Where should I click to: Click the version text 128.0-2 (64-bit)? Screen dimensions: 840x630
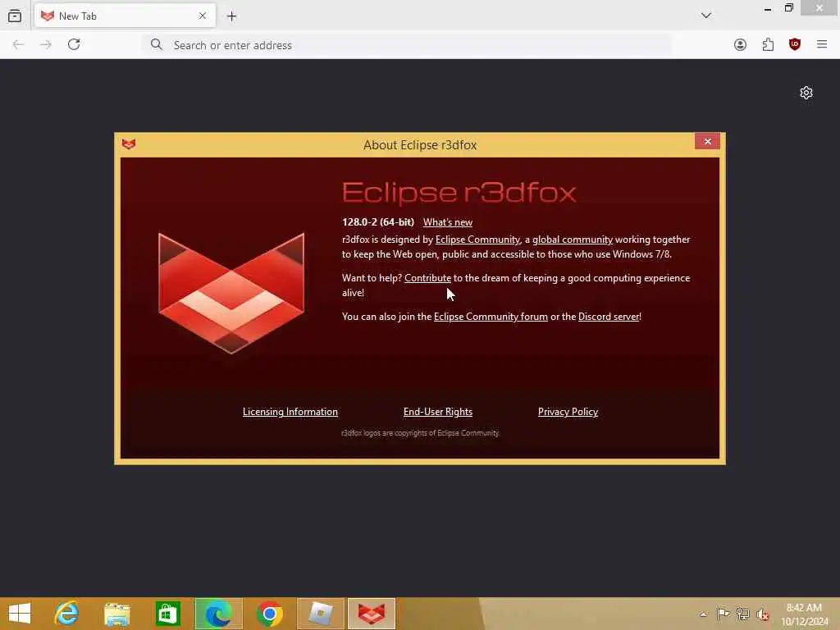[378, 222]
